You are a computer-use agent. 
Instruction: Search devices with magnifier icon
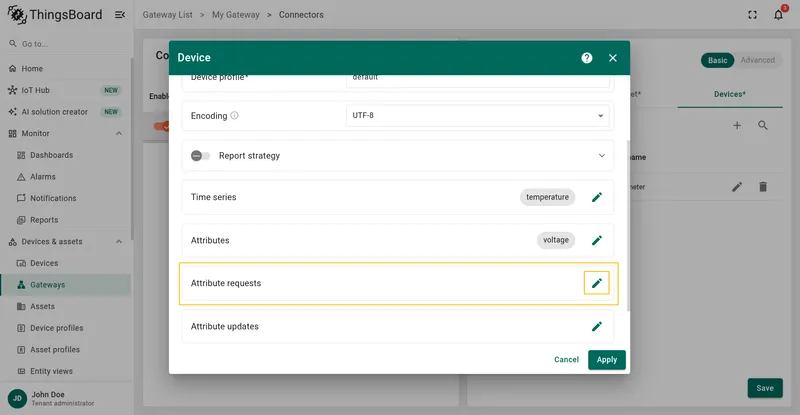762,125
